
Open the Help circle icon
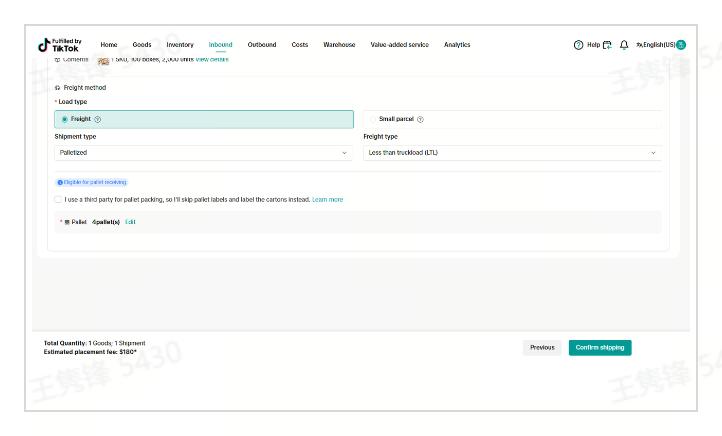(x=578, y=45)
